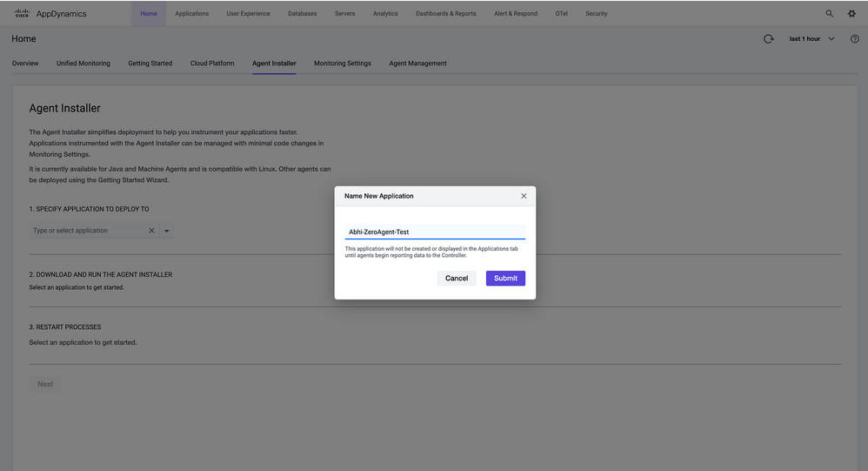Screen dimensions: 868x471
Task: Expand the select application dropdown arrow
Action: pyautogui.click(x=167, y=231)
